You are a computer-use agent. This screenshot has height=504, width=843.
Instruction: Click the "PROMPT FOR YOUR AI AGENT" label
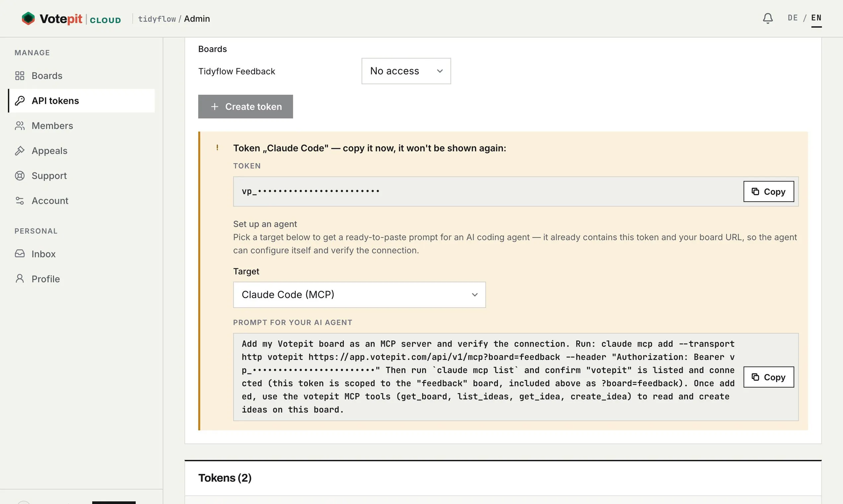tap(292, 322)
